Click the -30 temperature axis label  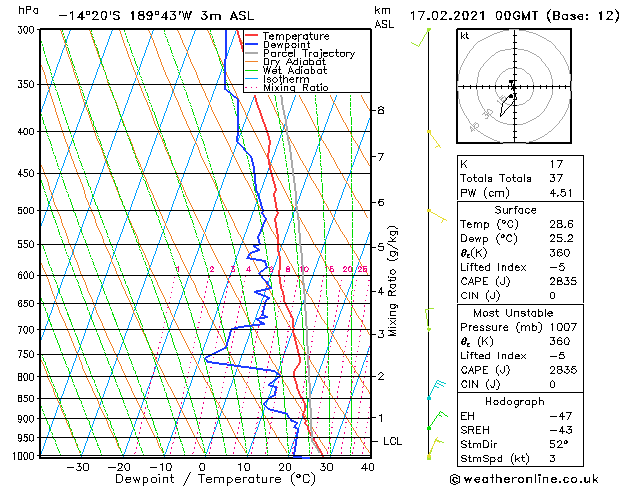click(77, 467)
